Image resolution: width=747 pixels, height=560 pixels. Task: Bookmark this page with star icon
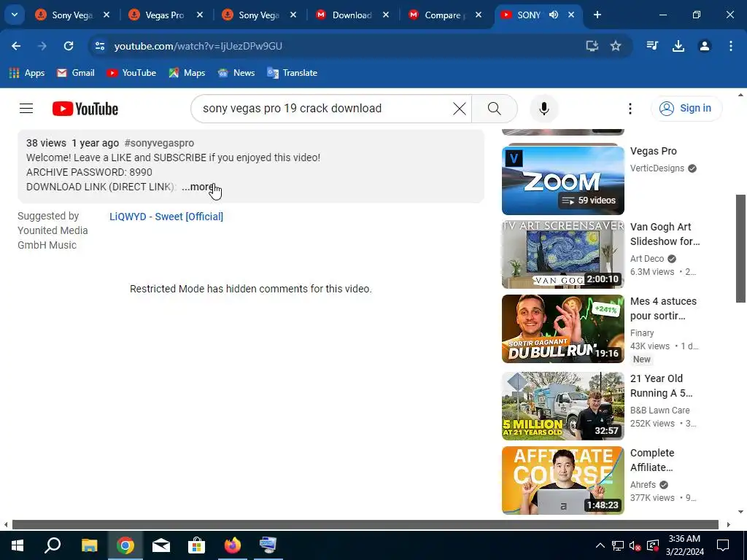click(616, 46)
